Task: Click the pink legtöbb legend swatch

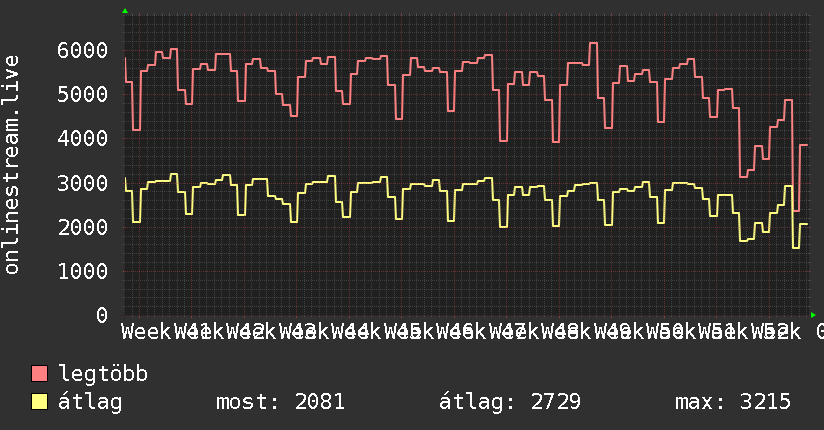Action: (39, 374)
